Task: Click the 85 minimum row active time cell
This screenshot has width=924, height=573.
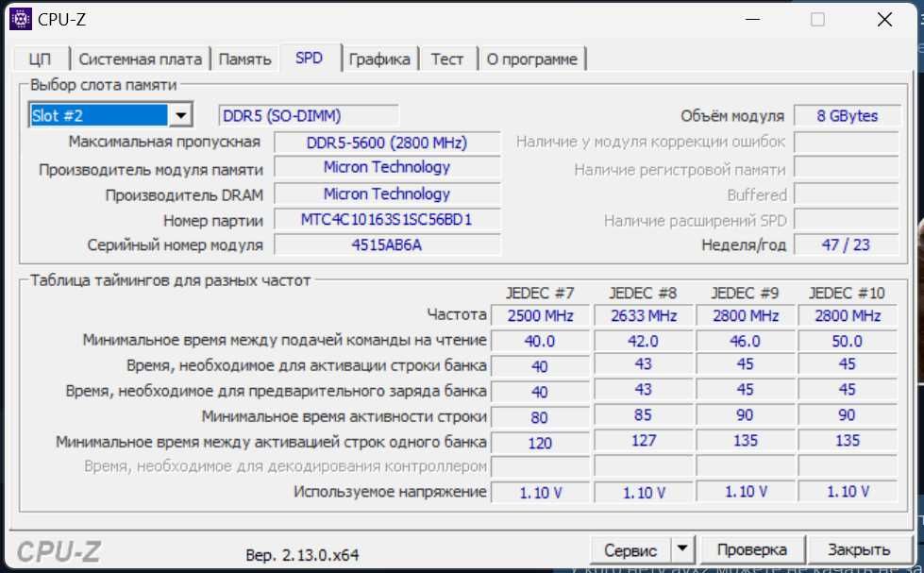Action: (644, 415)
